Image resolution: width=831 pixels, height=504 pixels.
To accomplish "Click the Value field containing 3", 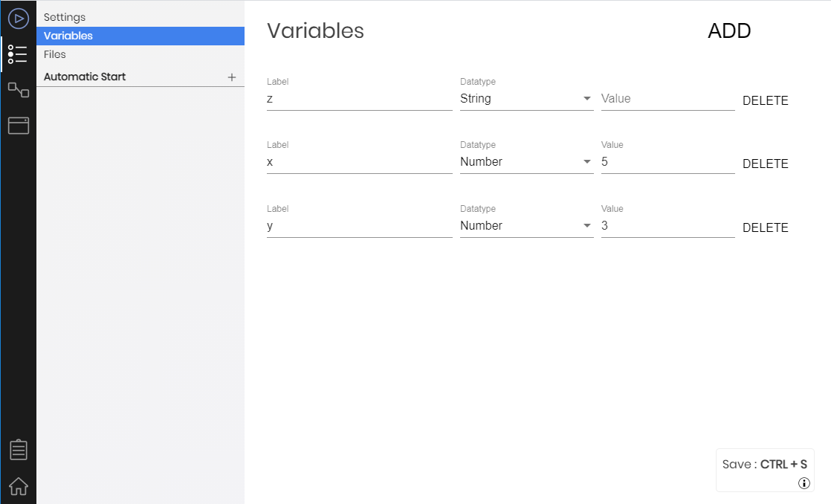I will 667,226.
